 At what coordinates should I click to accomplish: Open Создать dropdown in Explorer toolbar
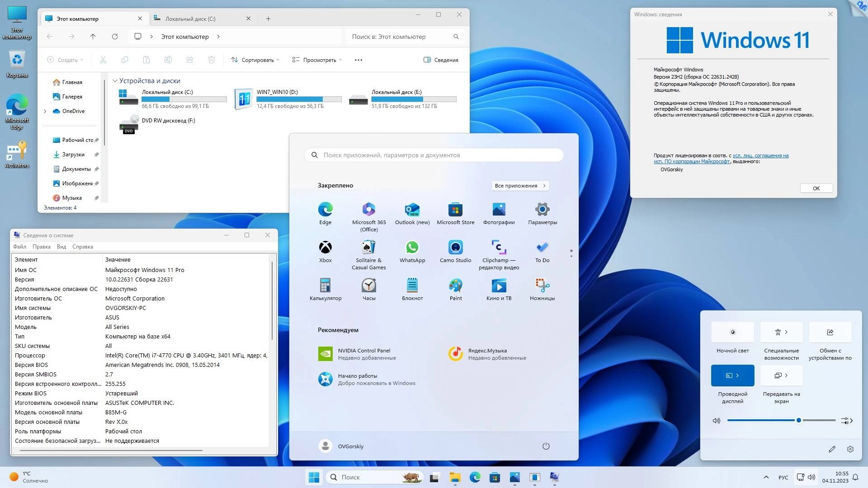(x=65, y=60)
